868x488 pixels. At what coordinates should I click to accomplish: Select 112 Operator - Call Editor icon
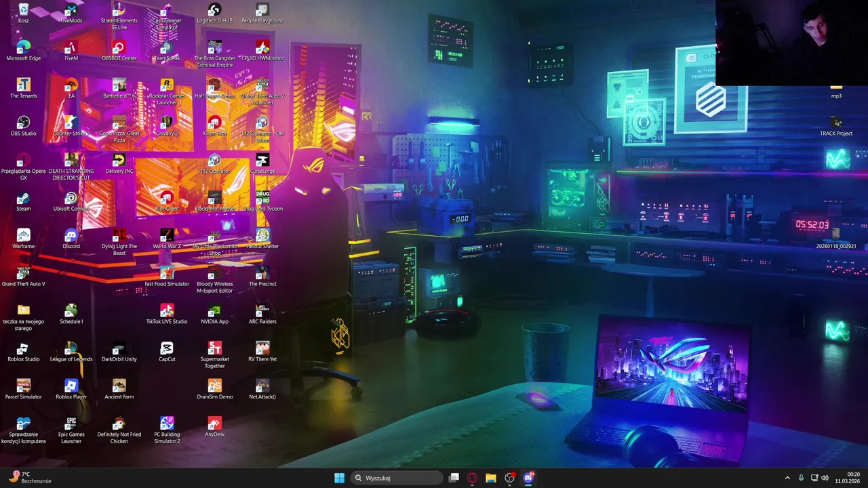pos(262,129)
